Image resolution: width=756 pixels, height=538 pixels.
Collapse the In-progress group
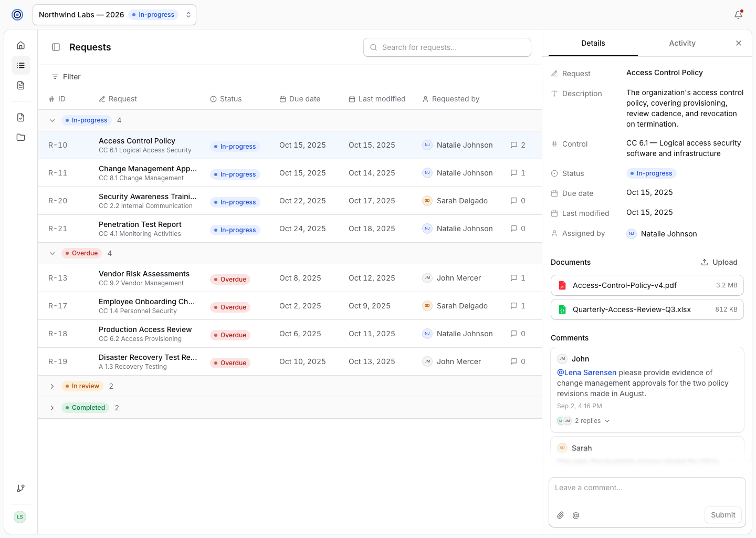point(52,120)
